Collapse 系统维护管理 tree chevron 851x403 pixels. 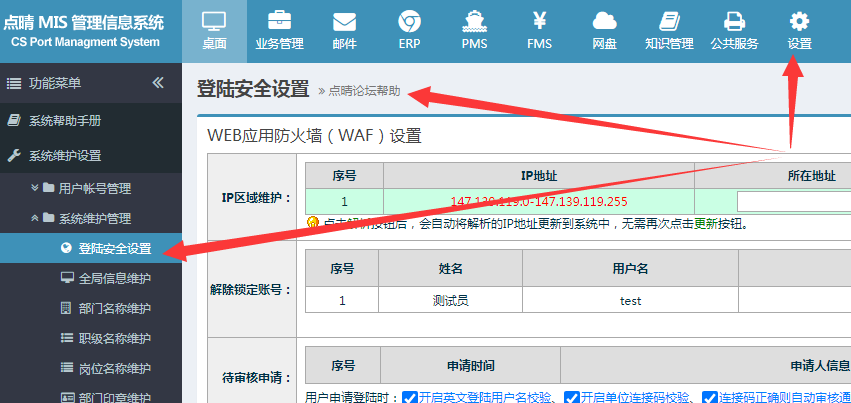tap(35, 218)
